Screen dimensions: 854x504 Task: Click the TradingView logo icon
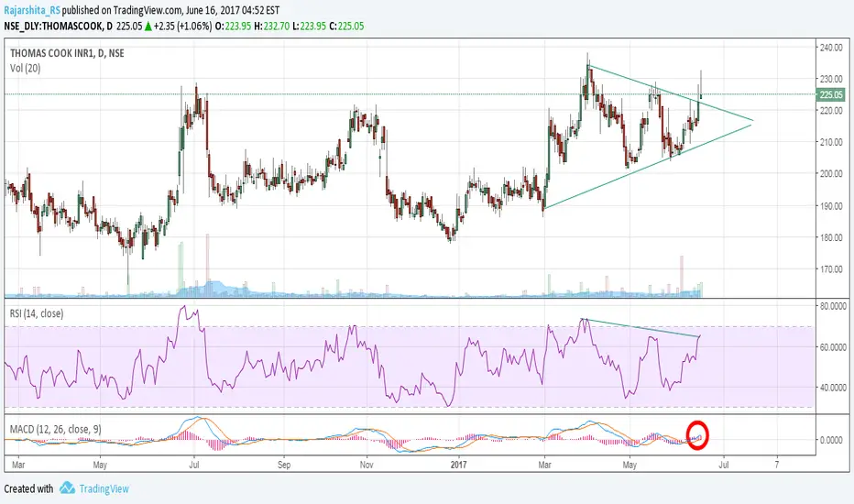(67, 488)
